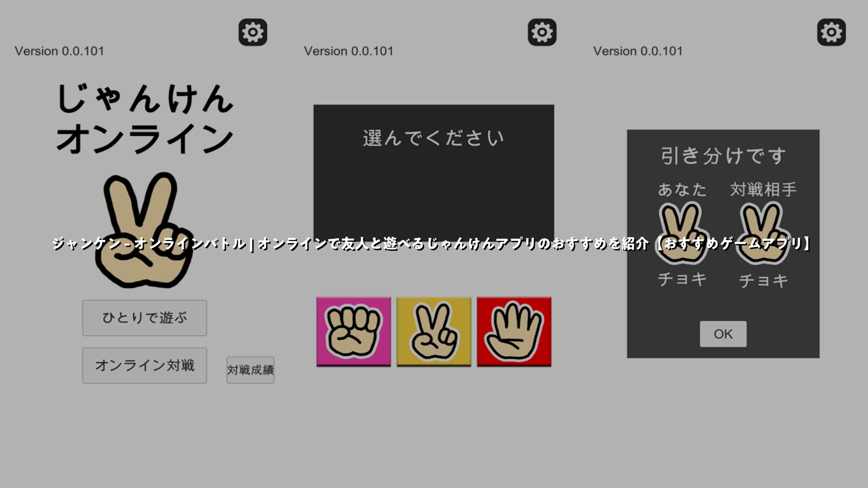
Task: Click the left Version 0.0.101 label
Action: pyautogui.click(x=59, y=51)
